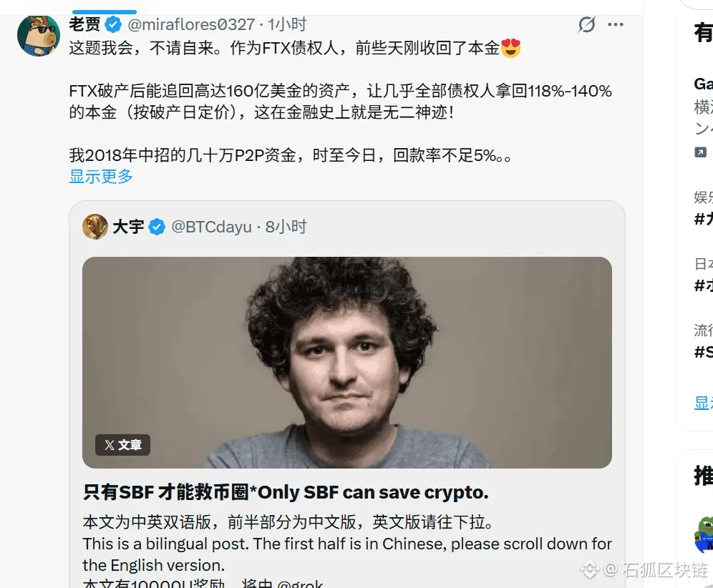The width and height of the screenshot is (713, 588).
Task: Click the verified badge beside 老贾
Action: (x=113, y=24)
